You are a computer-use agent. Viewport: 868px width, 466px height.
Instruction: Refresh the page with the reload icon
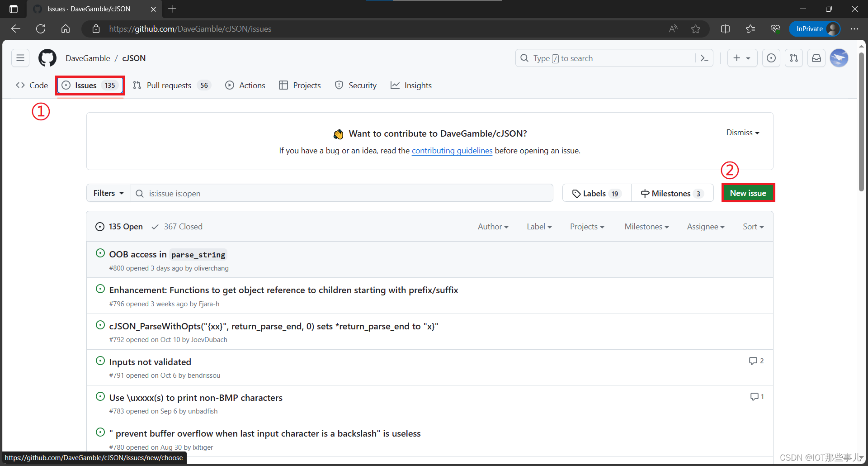(41, 29)
